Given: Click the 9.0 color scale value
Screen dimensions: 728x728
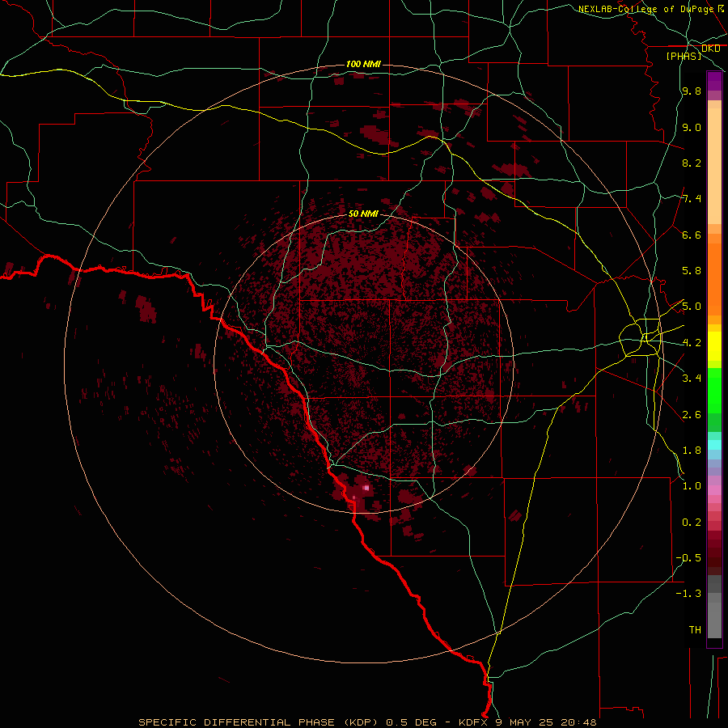Looking at the screenshot, I should tap(692, 127).
